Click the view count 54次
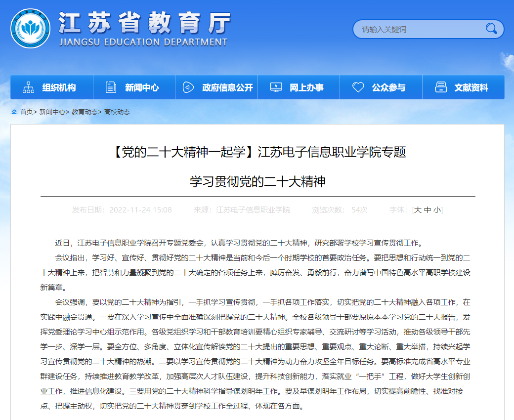Image resolution: width=514 pixels, height=420 pixels. pyautogui.click(x=359, y=210)
